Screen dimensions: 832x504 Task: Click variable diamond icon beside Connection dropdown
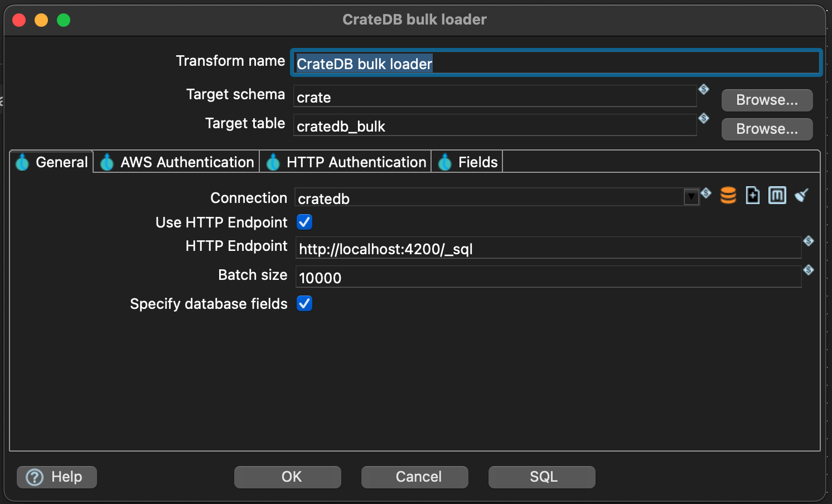(706, 193)
